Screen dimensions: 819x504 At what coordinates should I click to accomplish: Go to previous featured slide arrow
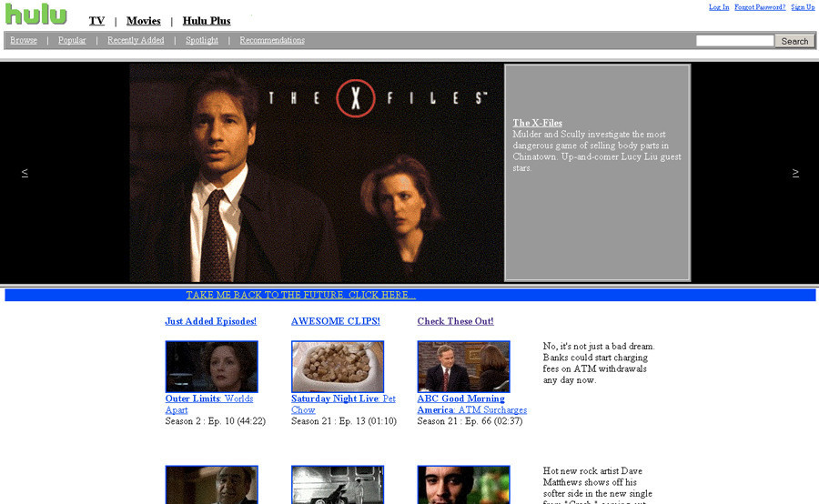coord(25,173)
